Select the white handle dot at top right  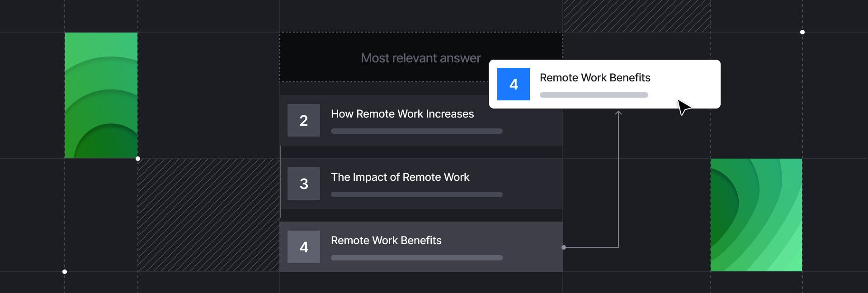(x=802, y=32)
